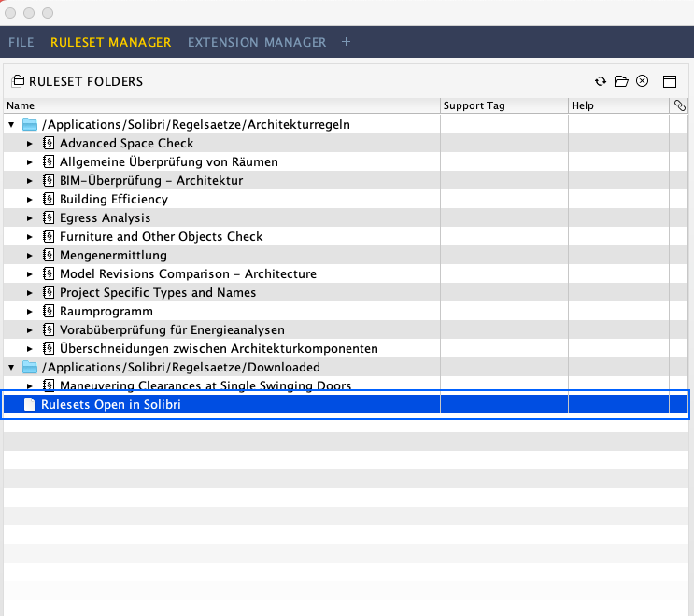694x616 pixels.
Task: Expand Furniture and Other Objects Check
Action: coord(30,236)
